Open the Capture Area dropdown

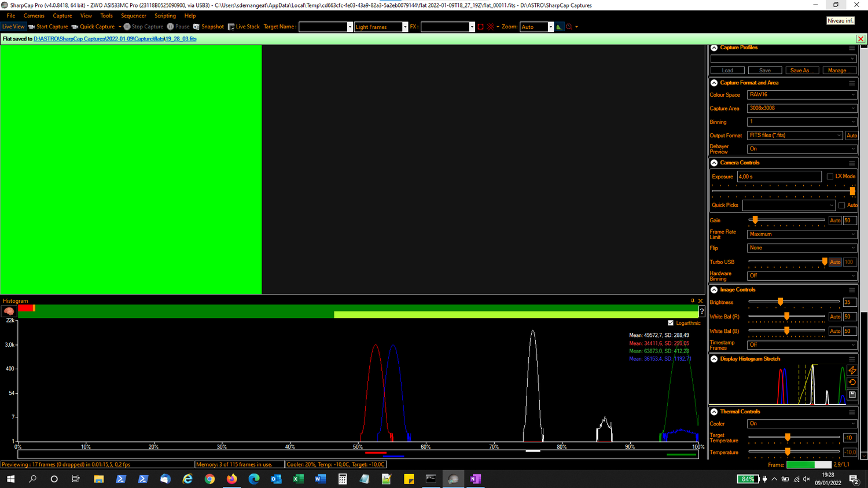[x=801, y=108]
